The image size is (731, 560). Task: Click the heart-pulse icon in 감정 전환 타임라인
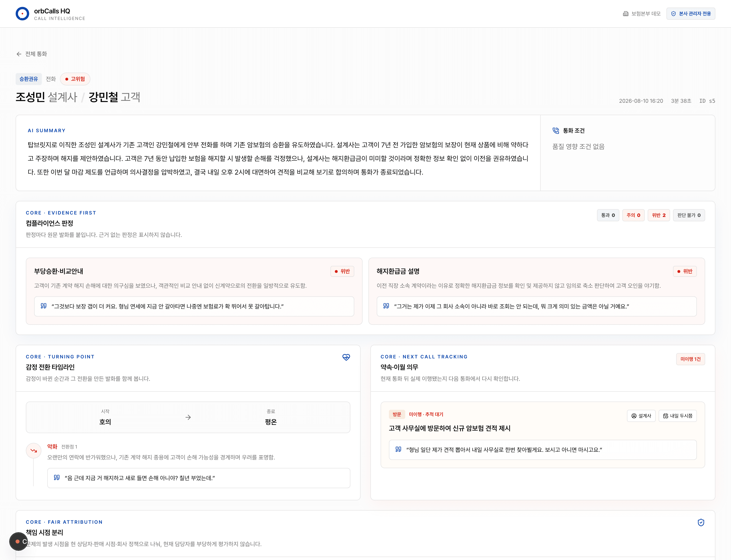click(346, 357)
